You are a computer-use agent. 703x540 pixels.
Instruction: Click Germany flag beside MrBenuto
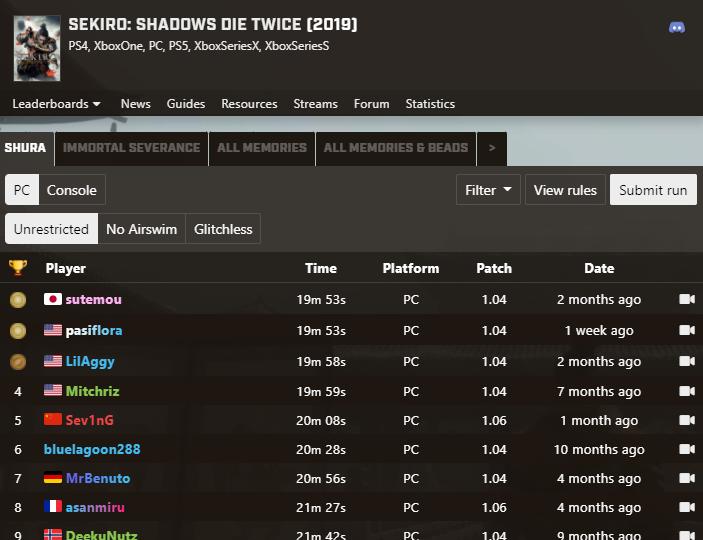[53, 478]
